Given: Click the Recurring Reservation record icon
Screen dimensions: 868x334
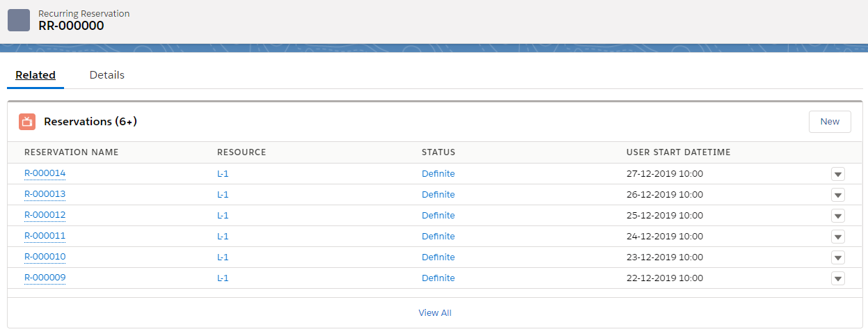Looking at the screenshot, I should click(19, 20).
